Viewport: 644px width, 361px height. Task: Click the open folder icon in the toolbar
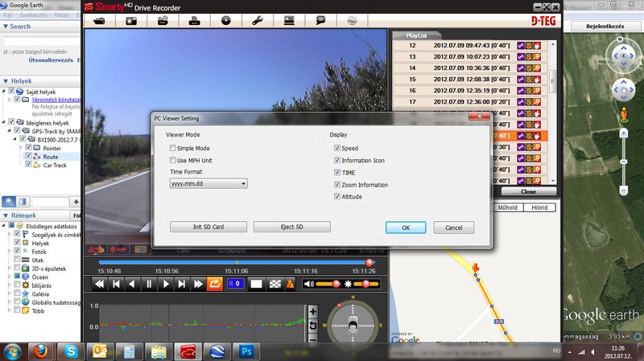(x=98, y=20)
